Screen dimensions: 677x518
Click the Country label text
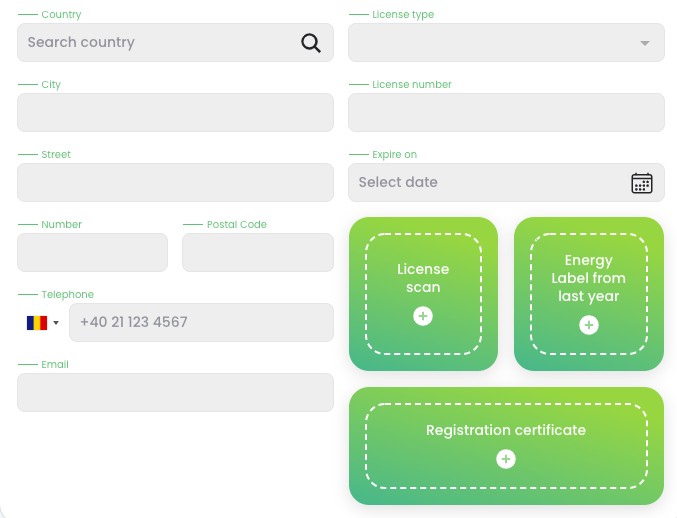(61, 15)
